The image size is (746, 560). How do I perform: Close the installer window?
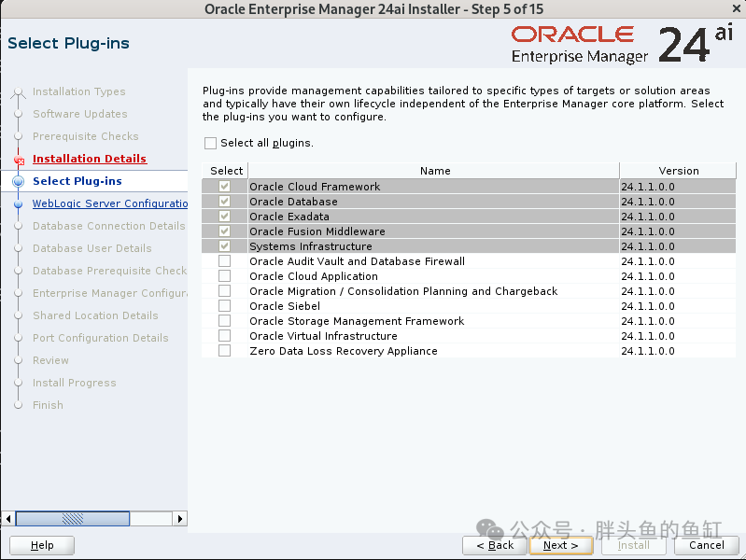(737, 8)
